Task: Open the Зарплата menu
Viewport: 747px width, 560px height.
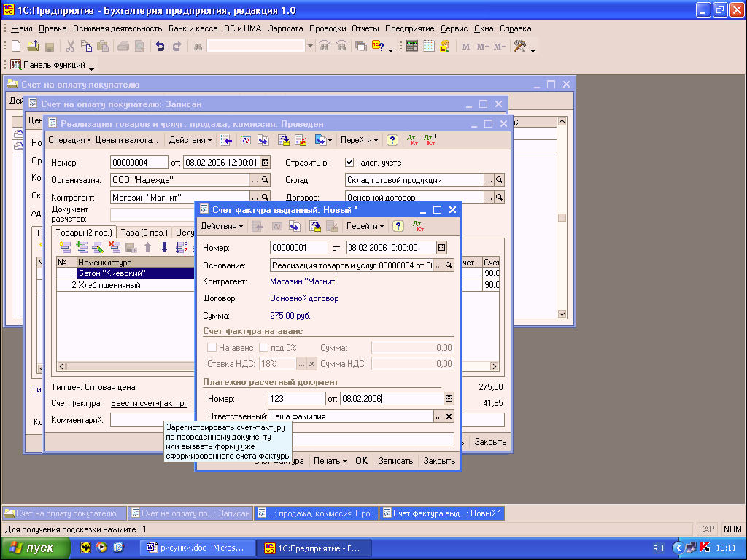Action: pyautogui.click(x=286, y=28)
